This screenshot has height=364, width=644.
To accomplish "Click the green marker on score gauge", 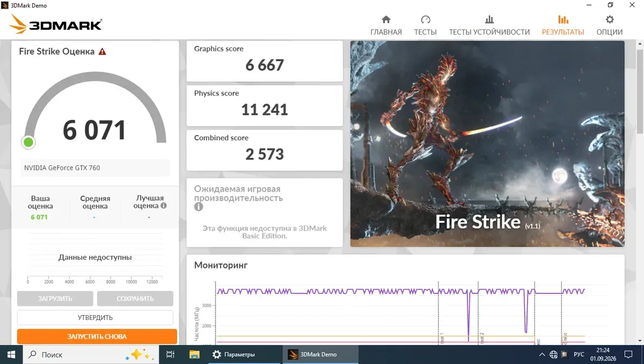I will click(x=28, y=142).
